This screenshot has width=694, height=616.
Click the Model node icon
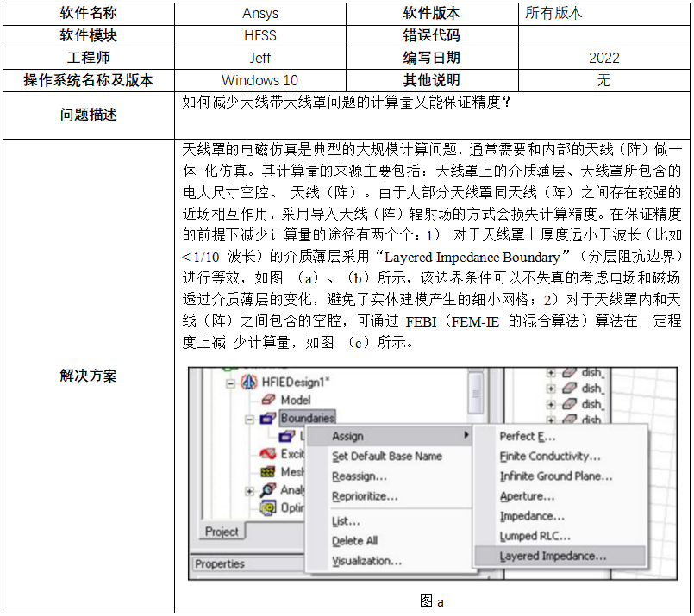pyautogui.click(x=268, y=400)
